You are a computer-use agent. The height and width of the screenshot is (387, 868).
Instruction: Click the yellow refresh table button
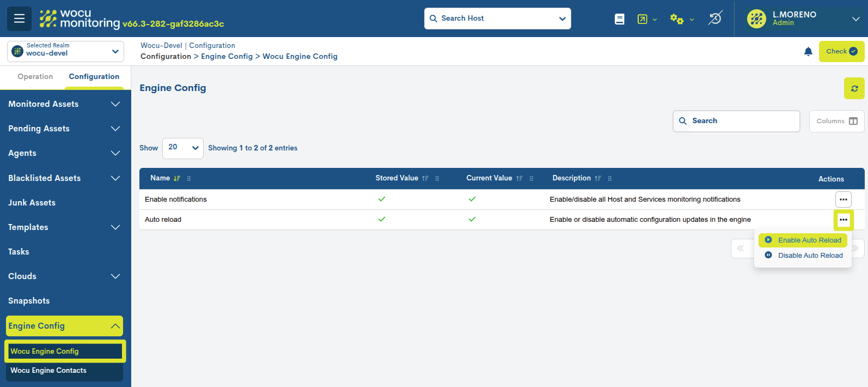pyautogui.click(x=854, y=88)
